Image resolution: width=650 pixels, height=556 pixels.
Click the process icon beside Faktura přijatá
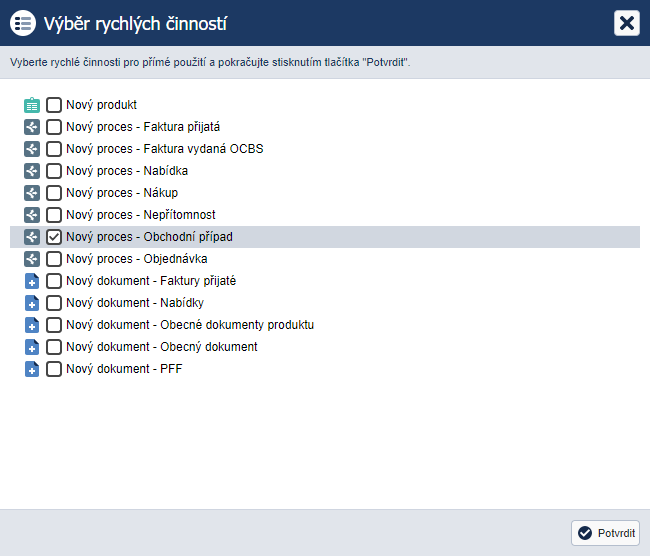pyautogui.click(x=32, y=127)
